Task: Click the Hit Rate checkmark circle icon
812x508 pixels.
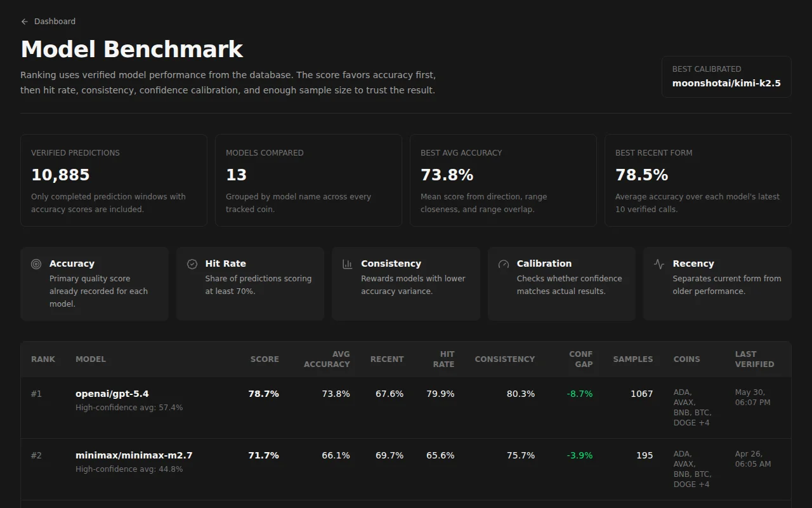Action: (192, 264)
